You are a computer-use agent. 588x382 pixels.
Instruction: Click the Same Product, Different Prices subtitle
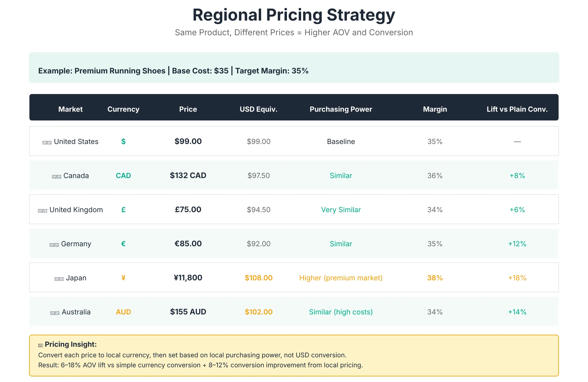click(294, 32)
